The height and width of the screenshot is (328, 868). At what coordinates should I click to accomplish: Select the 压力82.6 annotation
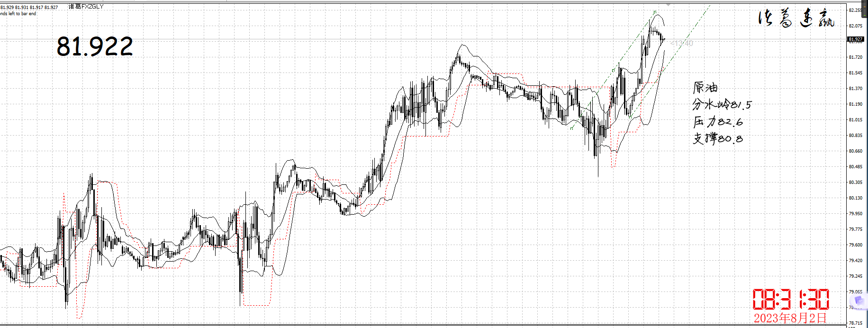(x=718, y=121)
